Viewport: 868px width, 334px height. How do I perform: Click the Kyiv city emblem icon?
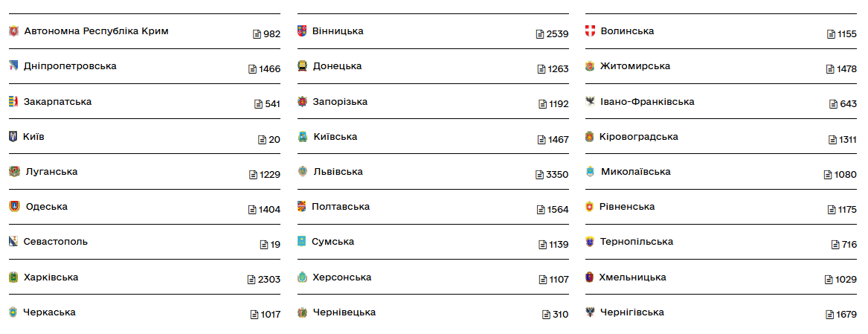coord(13,137)
